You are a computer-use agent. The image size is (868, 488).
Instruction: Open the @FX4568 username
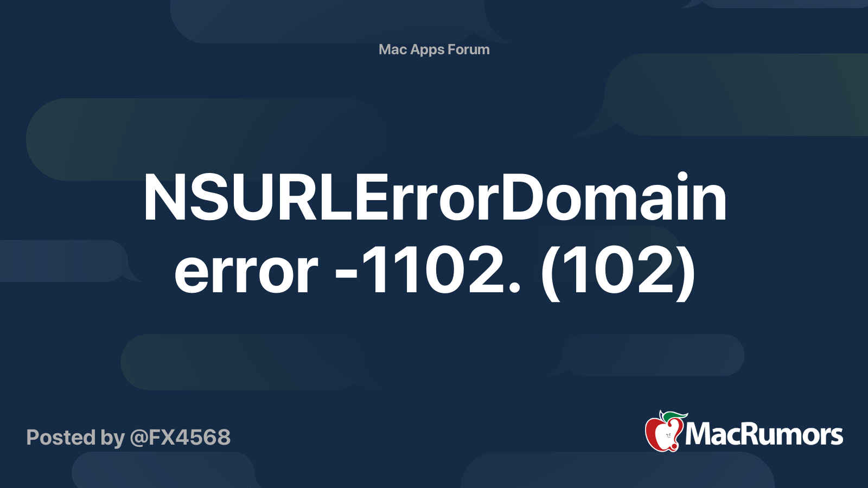181,438
